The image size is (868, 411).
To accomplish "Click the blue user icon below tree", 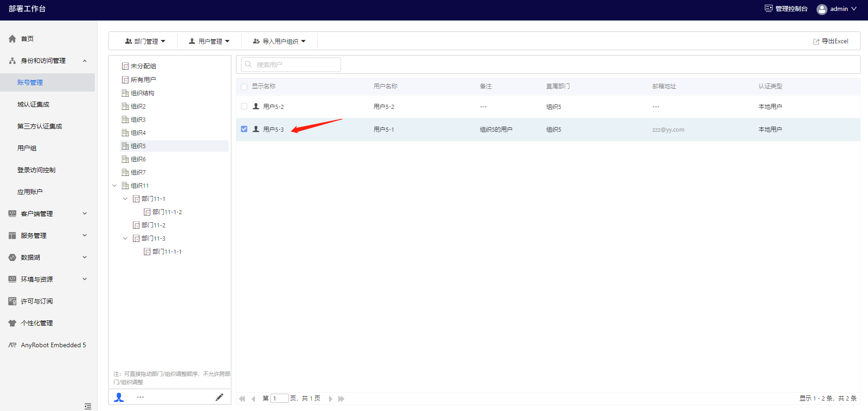I will pos(119,397).
